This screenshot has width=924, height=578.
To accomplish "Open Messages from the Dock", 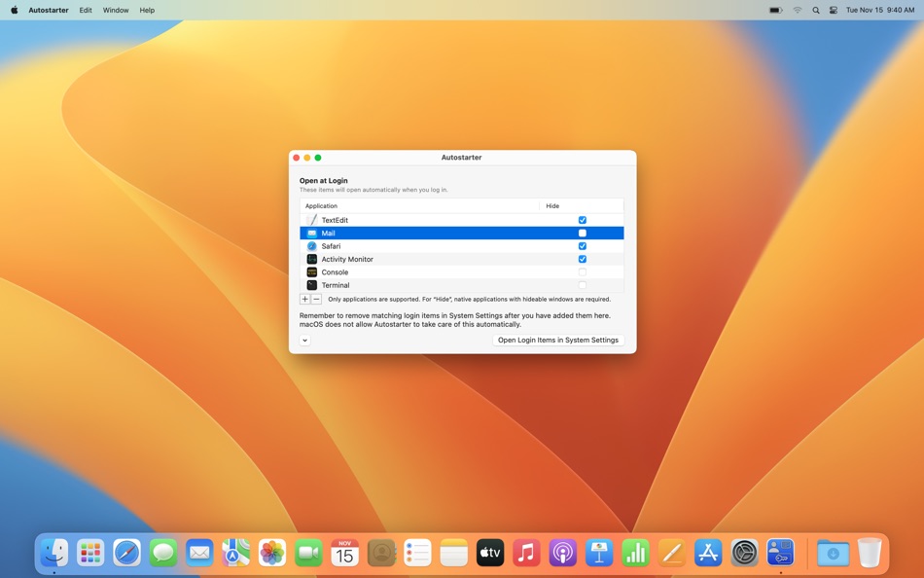I will pos(163,554).
